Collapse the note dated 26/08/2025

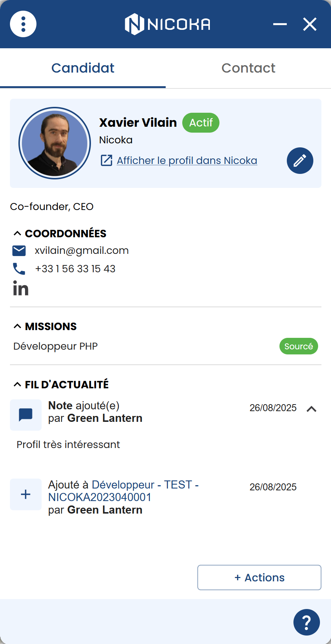pyautogui.click(x=311, y=409)
